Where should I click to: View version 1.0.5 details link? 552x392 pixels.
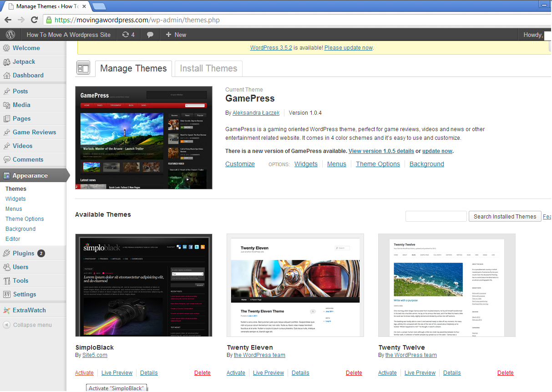tap(381, 151)
